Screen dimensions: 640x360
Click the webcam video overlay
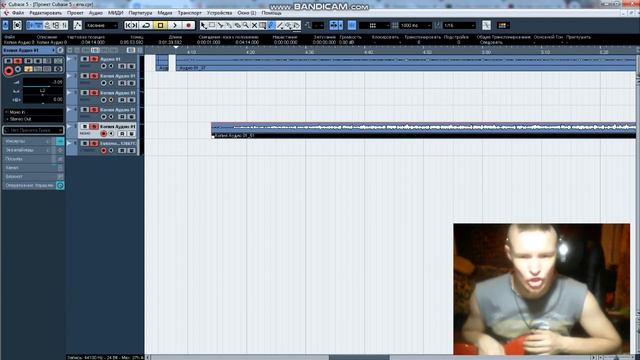542,289
